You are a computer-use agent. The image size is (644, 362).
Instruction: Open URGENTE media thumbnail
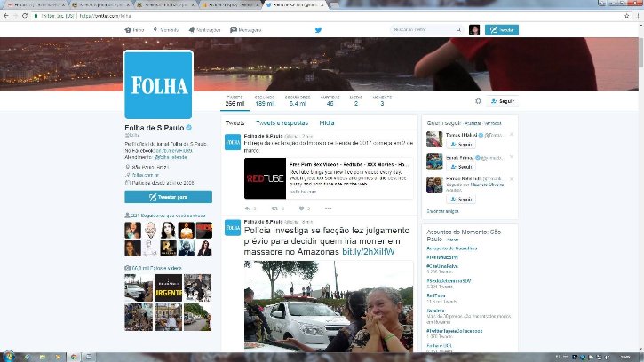click(168, 287)
